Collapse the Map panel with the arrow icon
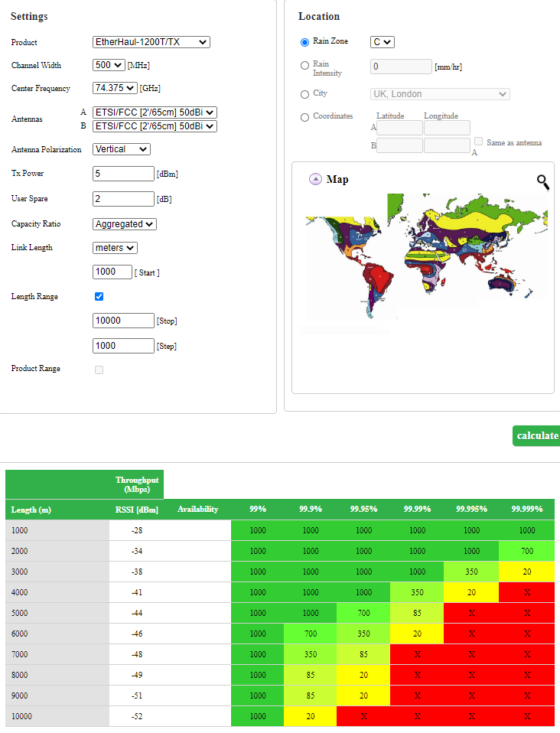This screenshot has width=560, height=733. (315, 179)
